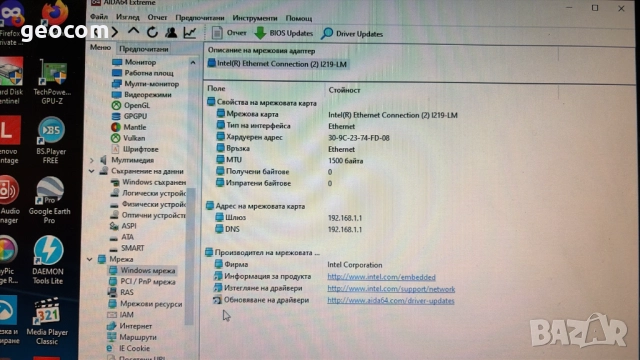Select Физически устройс tree item
640x360 pixels.
pos(153,204)
